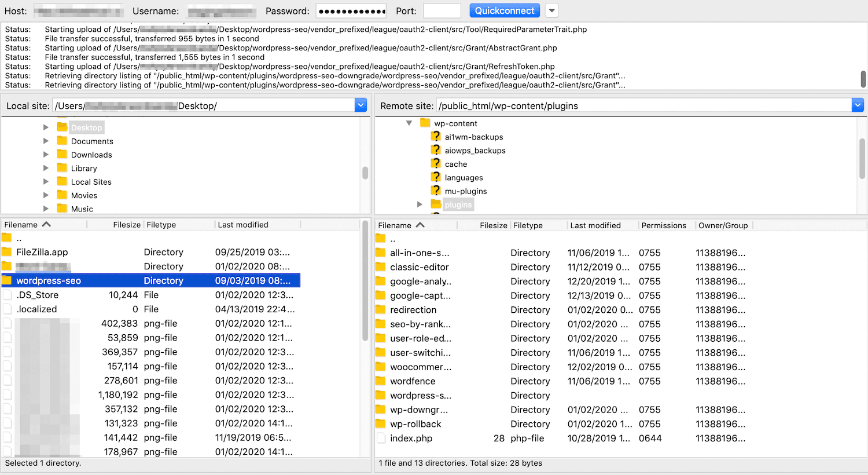
Task: Open the Remote site path dropdown
Action: (x=858, y=105)
